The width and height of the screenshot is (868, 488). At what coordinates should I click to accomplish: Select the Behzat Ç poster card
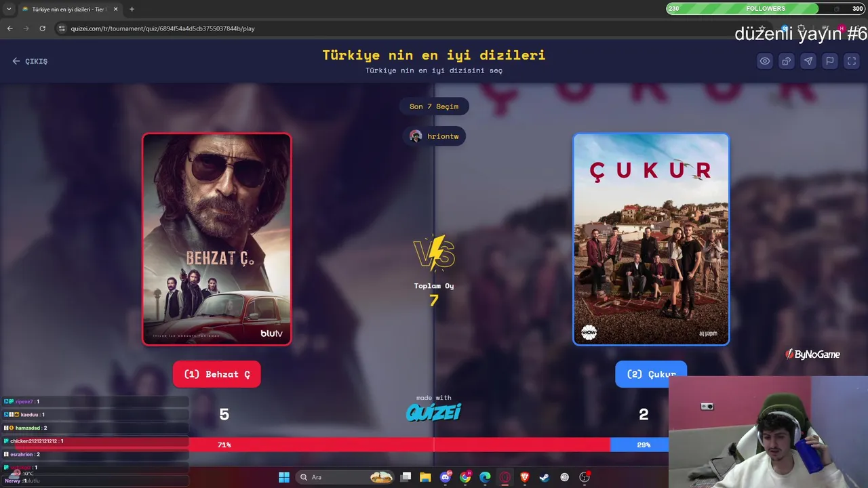(x=217, y=239)
